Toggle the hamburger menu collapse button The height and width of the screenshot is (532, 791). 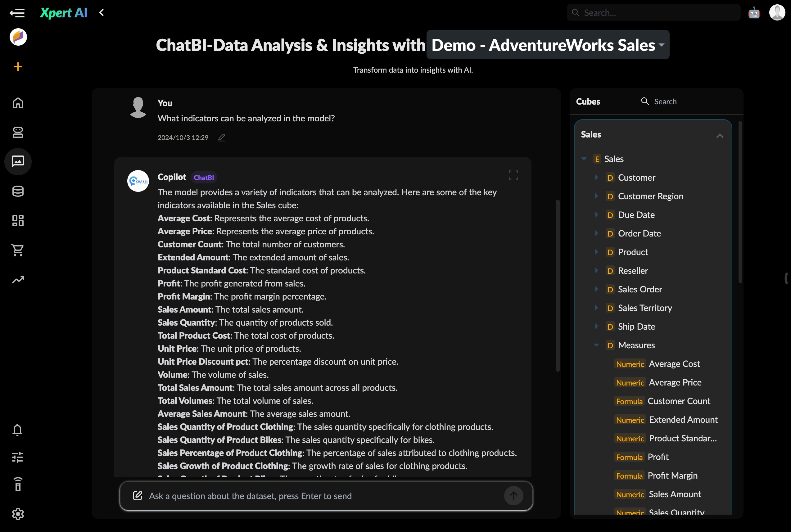tap(17, 13)
